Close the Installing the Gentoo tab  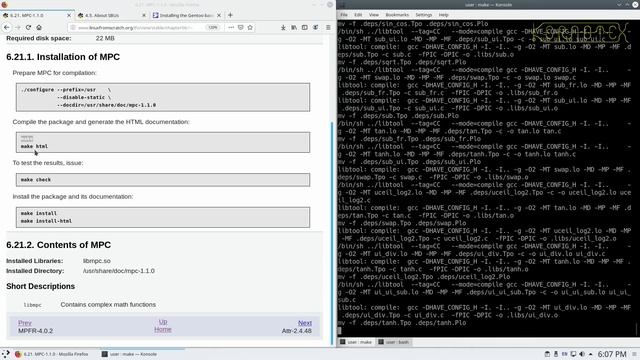click(x=219, y=16)
